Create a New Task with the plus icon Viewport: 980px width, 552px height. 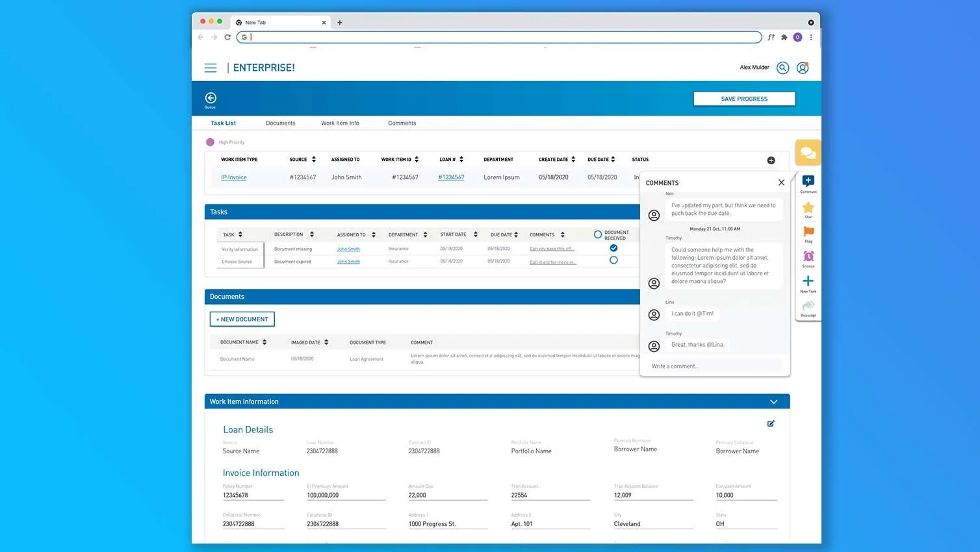808,281
